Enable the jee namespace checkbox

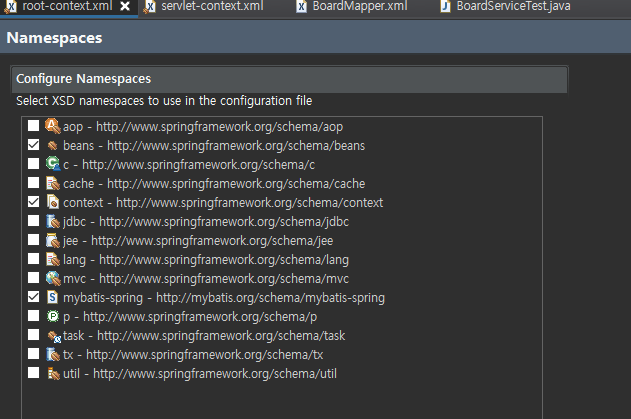(33, 239)
